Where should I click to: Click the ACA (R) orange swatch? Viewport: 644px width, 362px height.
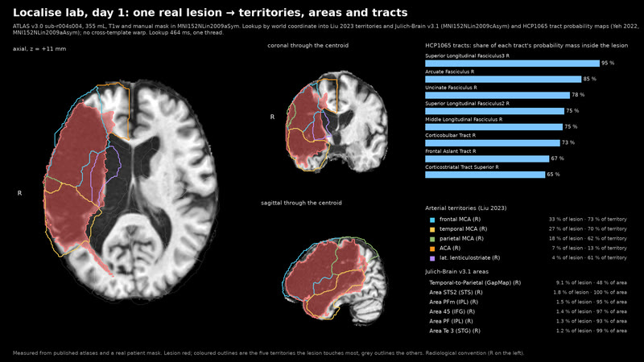(432, 249)
